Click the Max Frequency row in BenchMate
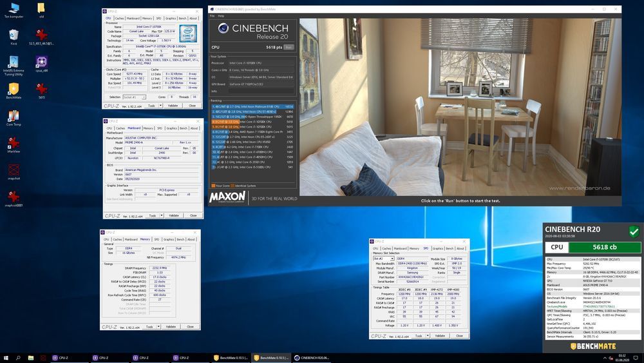Image resolution: width=644 pixels, height=363 pixels. [x=592, y=264]
